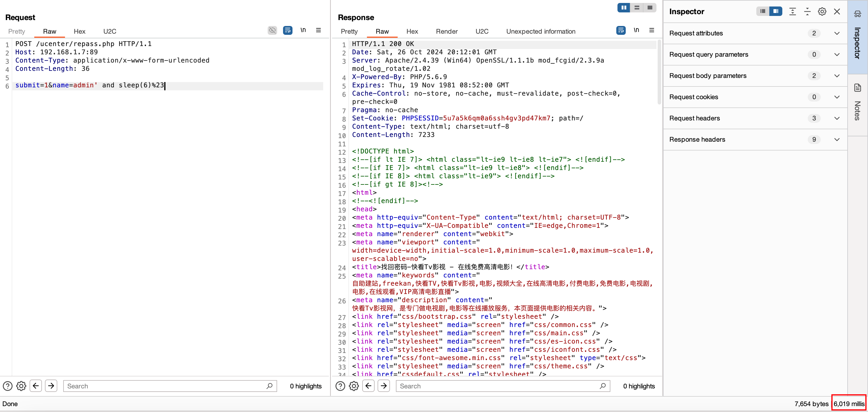Expand Request attributes section

tap(755, 33)
